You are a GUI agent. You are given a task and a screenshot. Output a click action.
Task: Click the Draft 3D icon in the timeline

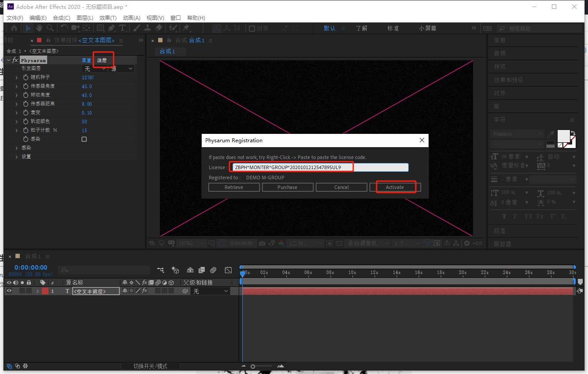click(175, 270)
